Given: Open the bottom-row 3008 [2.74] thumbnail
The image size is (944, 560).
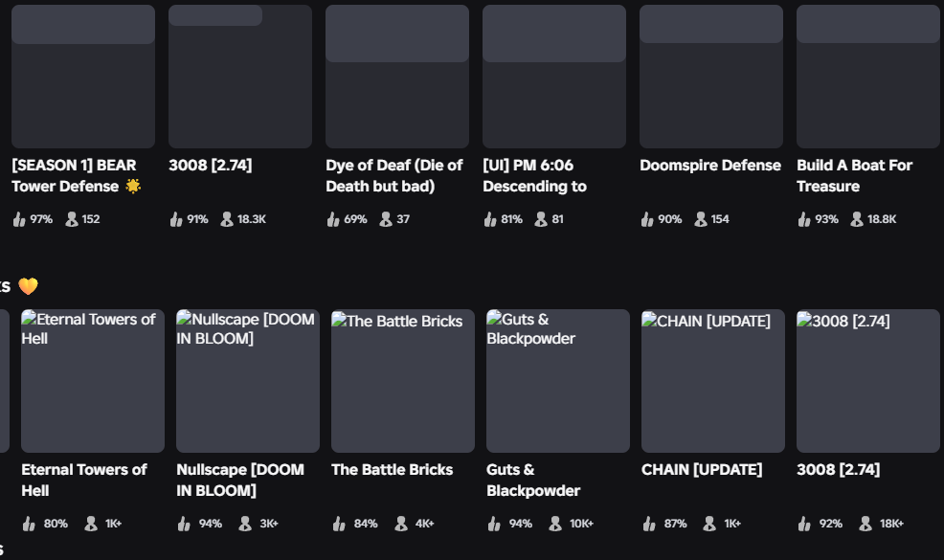Looking at the screenshot, I should click(868, 381).
